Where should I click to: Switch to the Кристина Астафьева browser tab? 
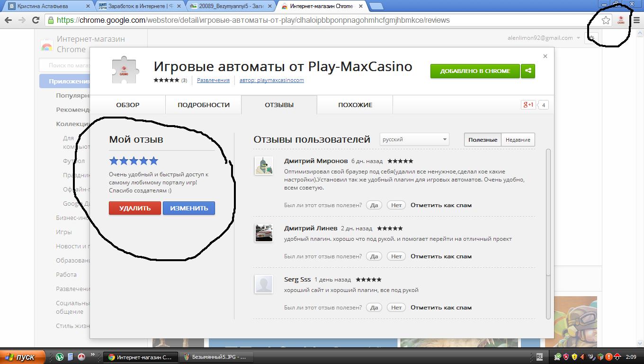(x=47, y=6)
